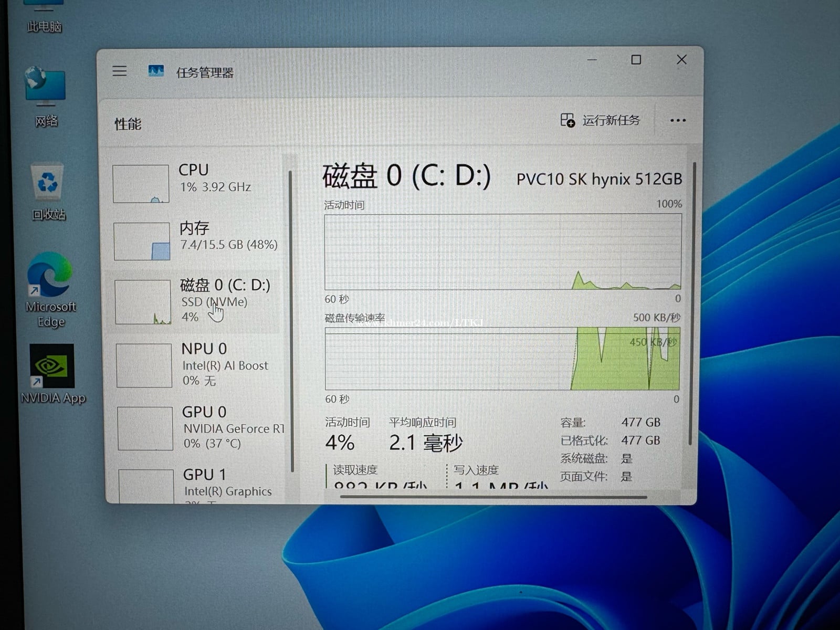Image resolution: width=840 pixels, height=630 pixels.
Task: Click the 已格式化 477 GB value
Action: pyautogui.click(x=640, y=440)
